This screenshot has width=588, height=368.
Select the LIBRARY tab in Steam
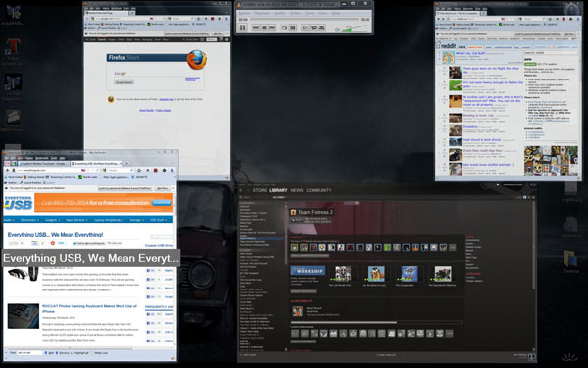click(x=278, y=190)
